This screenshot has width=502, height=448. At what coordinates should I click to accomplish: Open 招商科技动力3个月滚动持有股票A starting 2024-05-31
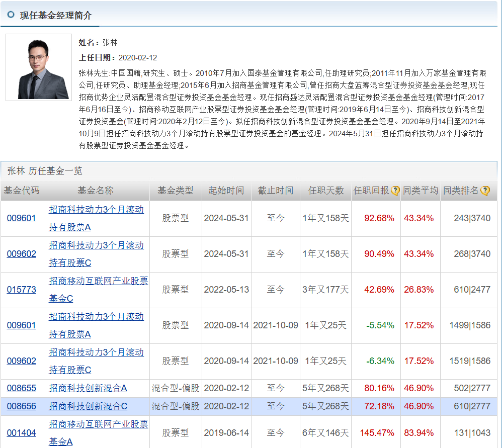[96, 218]
